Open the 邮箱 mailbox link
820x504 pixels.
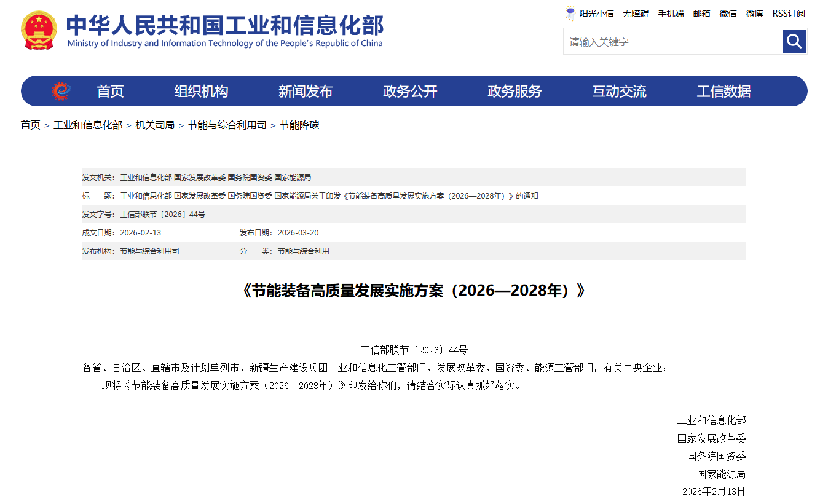[701, 14]
